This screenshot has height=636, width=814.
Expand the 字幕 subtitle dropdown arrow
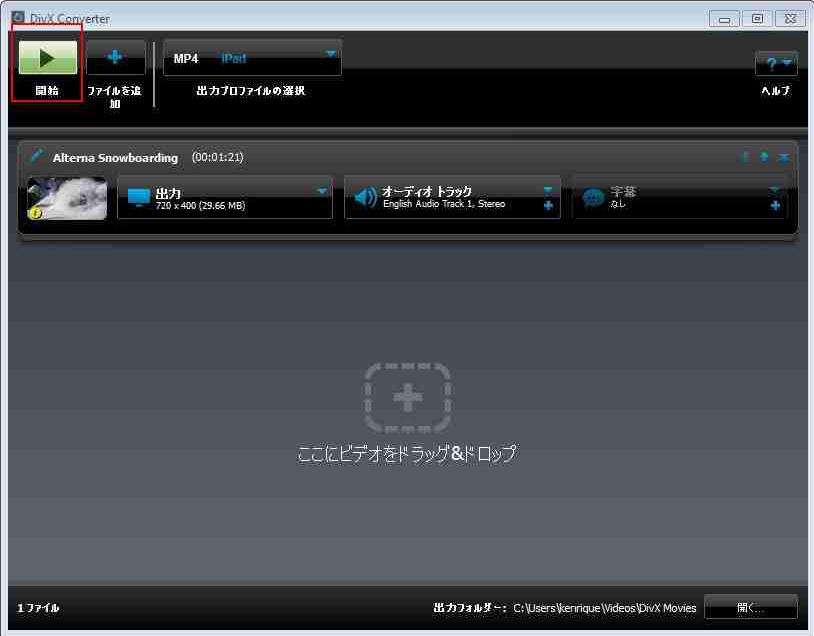tap(775, 190)
